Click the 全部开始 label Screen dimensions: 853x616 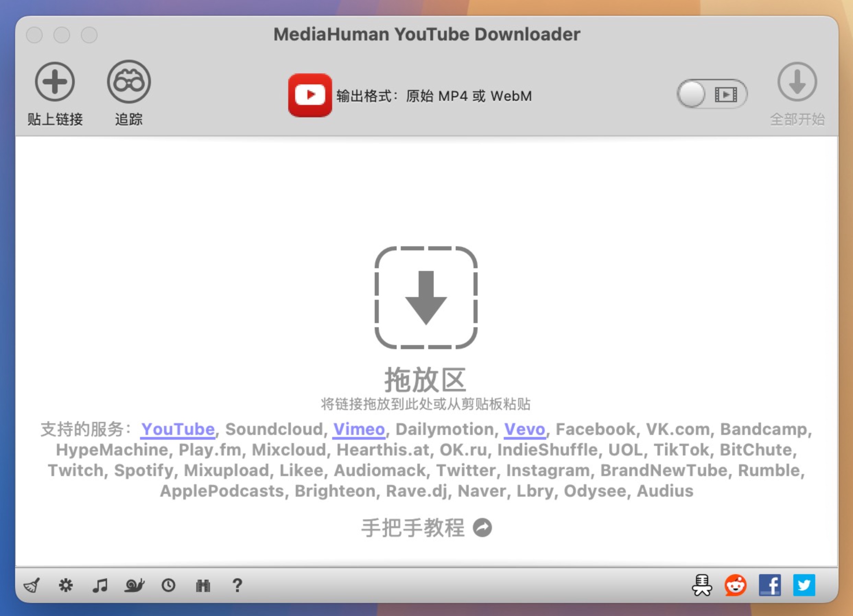[x=797, y=119]
